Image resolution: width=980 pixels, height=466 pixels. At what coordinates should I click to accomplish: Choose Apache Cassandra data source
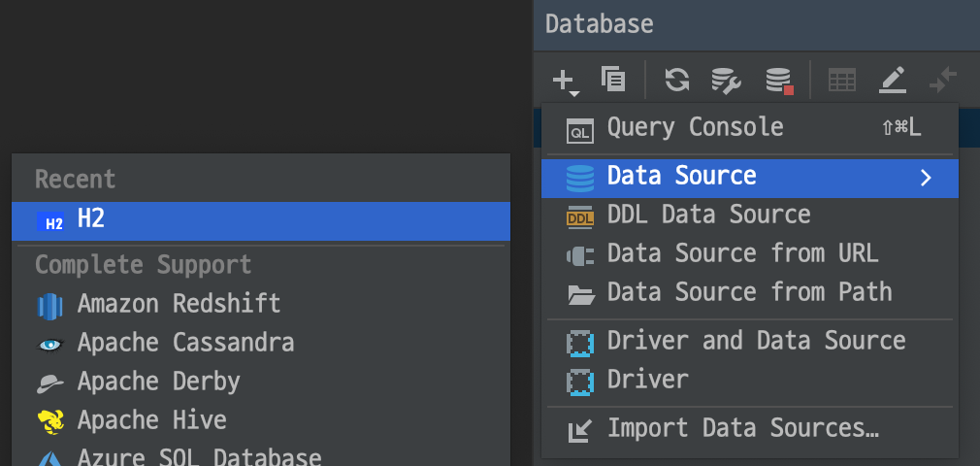tap(261, 344)
